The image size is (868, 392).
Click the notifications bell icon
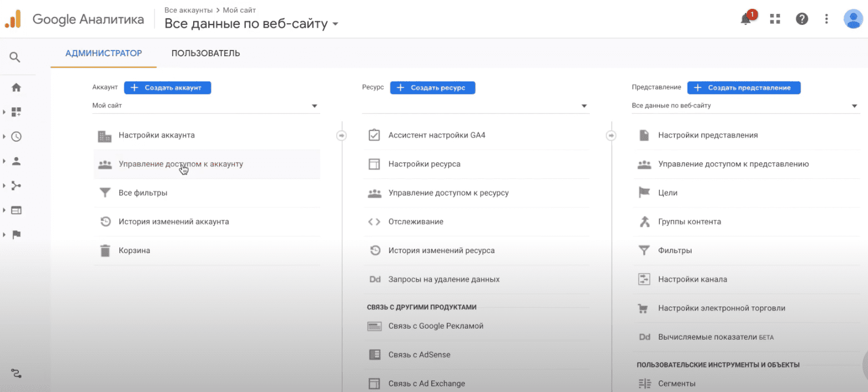click(x=746, y=19)
